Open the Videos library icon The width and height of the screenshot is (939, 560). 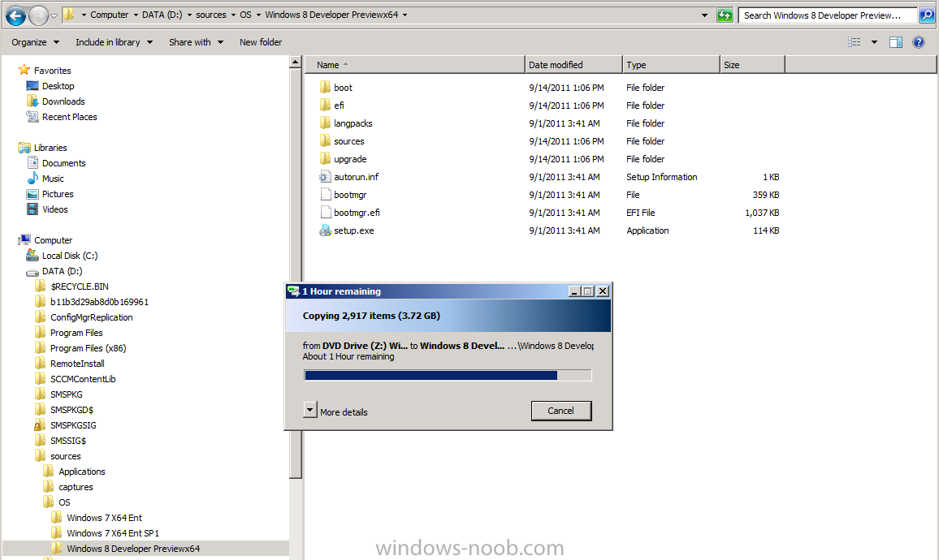click(x=32, y=209)
